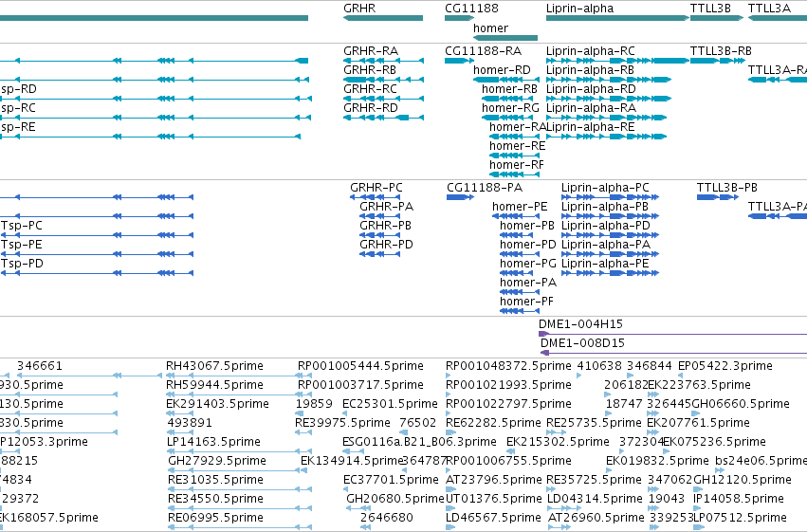Open EST AT23796.5prime
The image size is (807, 532).
click(493, 480)
